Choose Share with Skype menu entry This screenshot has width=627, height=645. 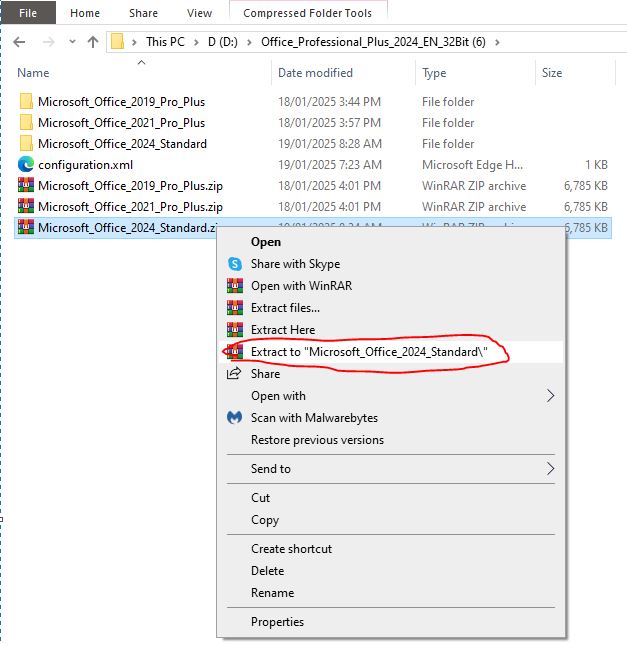(295, 264)
